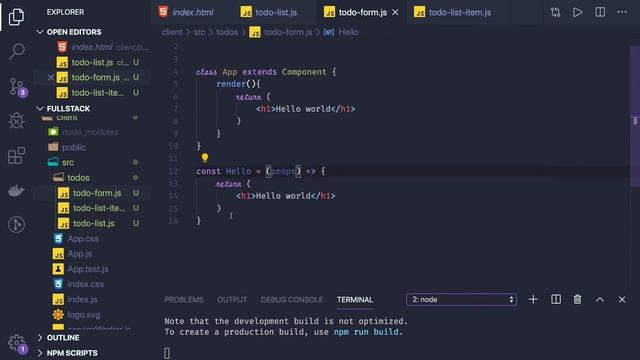Click the Open Changes compare icon
640x360 pixels.
tap(555, 12)
